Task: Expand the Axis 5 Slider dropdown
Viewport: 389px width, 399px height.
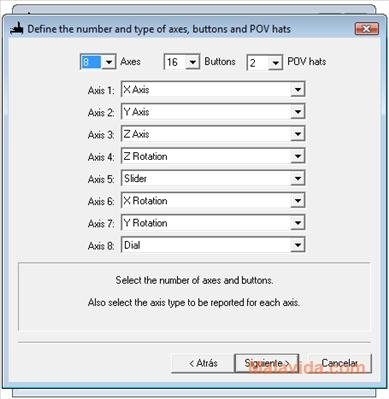Action: click(297, 179)
